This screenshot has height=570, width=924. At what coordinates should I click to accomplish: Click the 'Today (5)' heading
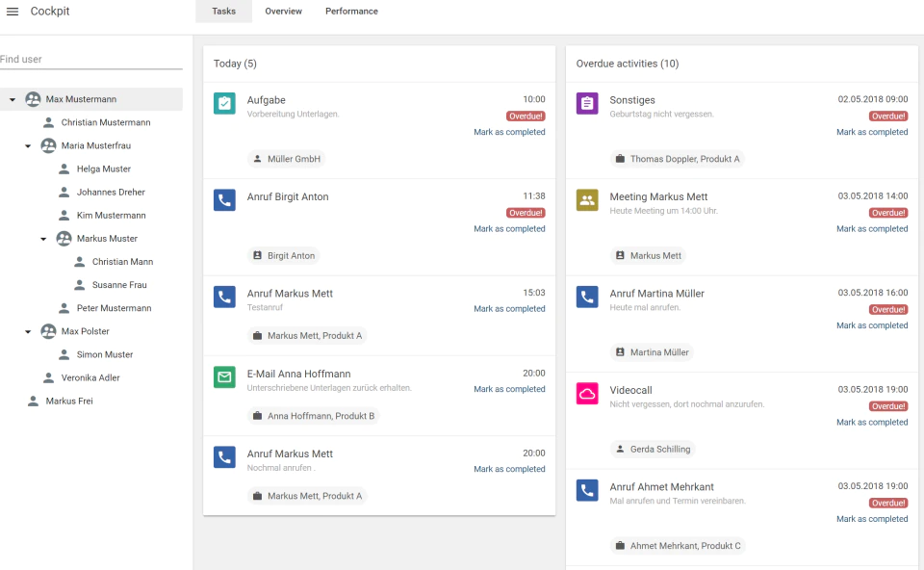[235, 64]
